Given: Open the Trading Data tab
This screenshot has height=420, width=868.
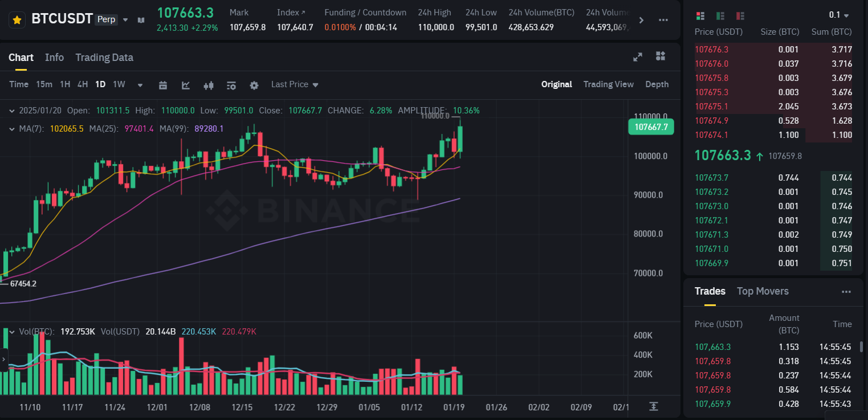Looking at the screenshot, I should (x=104, y=57).
